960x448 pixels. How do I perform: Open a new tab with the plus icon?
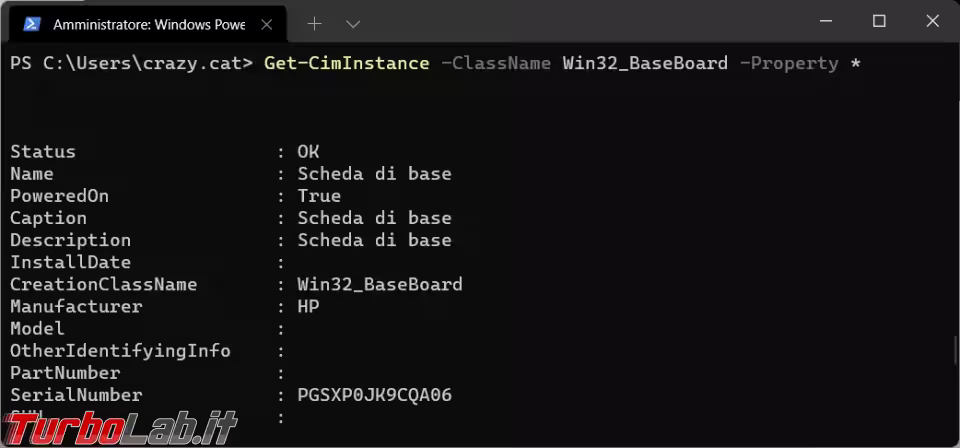pos(314,22)
